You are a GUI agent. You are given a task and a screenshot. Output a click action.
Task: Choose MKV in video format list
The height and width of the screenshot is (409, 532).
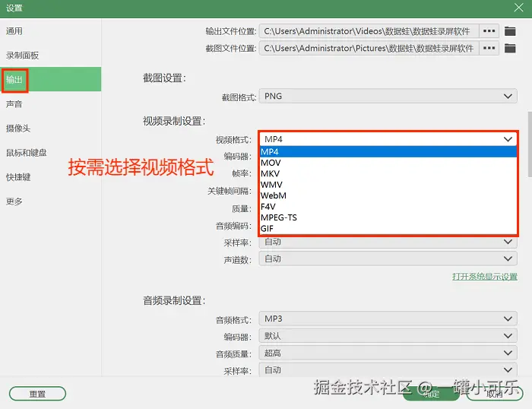[x=388, y=173]
